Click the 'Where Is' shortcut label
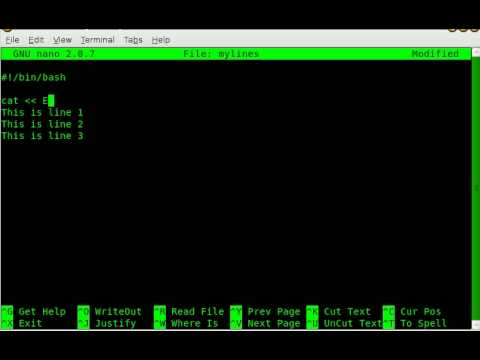This screenshot has width=480, height=360. coord(195,323)
